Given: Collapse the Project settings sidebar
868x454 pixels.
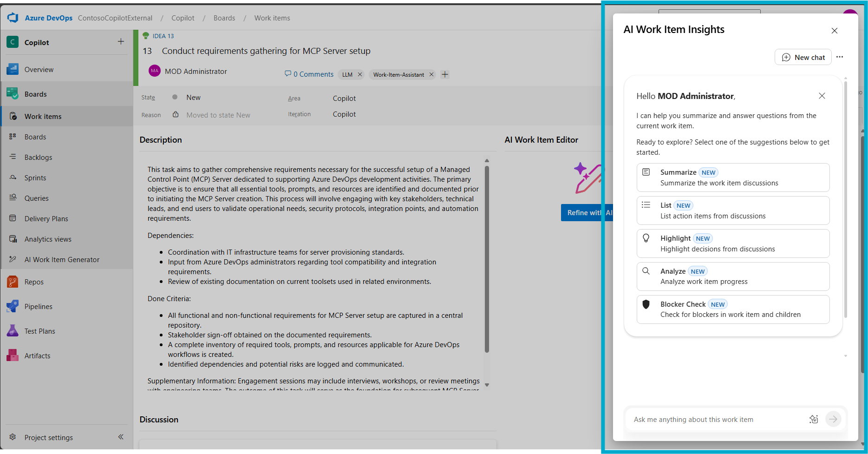Looking at the screenshot, I should [x=120, y=437].
